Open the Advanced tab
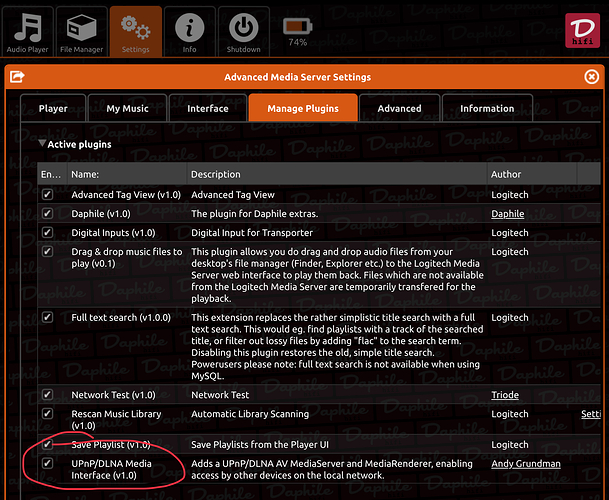The image size is (609, 500). pos(399,108)
